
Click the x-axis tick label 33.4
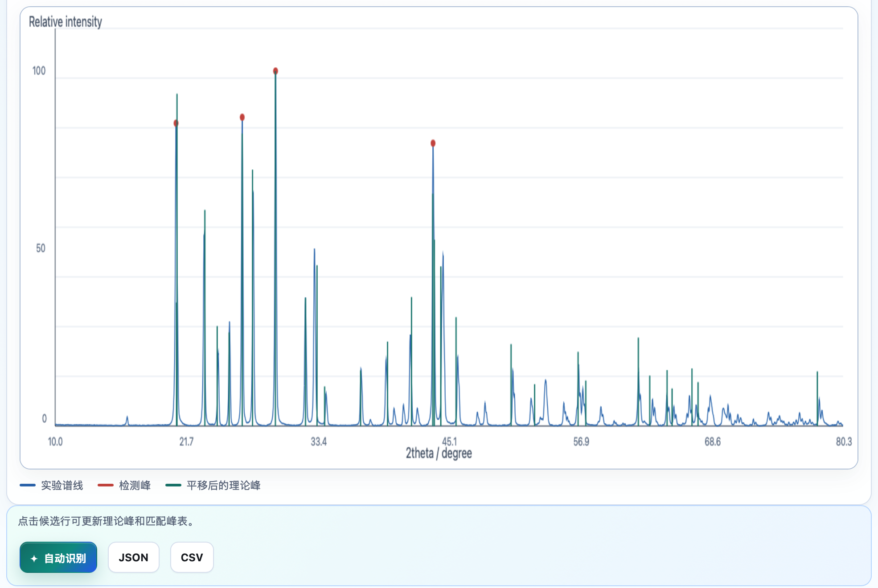319,441
